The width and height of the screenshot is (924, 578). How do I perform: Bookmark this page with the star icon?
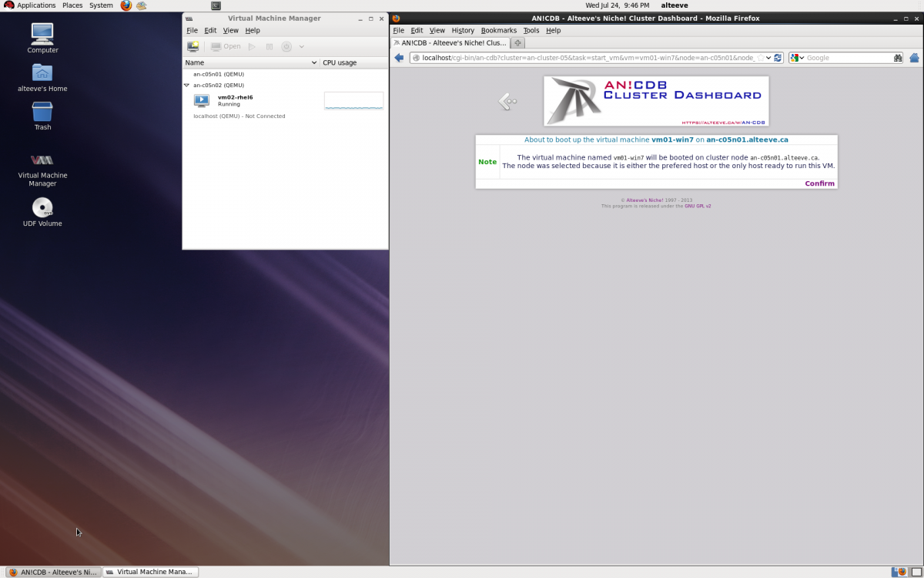(760, 58)
